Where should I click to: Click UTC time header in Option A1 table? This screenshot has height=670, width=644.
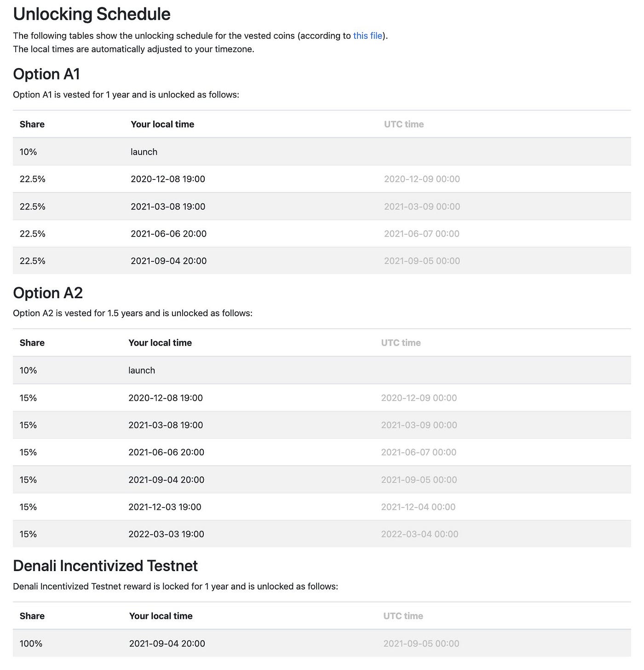[x=404, y=124]
